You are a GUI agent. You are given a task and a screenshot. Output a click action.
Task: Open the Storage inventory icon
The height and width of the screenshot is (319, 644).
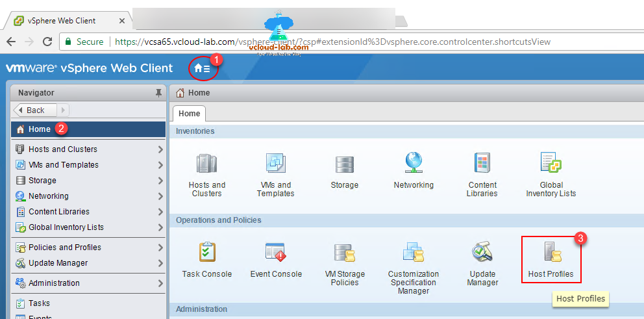[x=344, y=164]
